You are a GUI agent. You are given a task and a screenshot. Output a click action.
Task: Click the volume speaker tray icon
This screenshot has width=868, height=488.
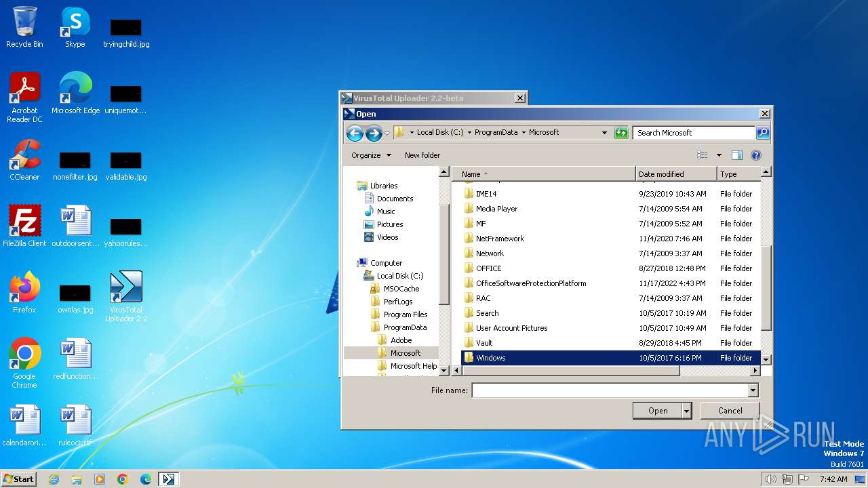click(x=770, y=479)
